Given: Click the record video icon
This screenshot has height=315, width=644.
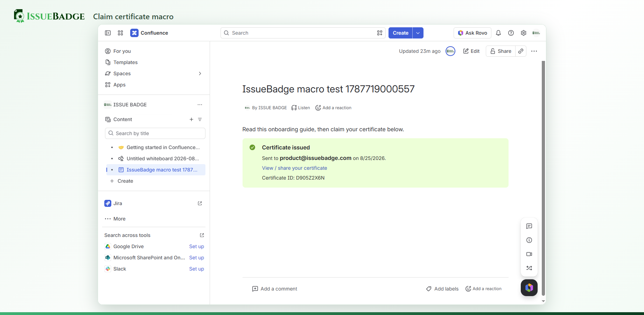Looking at the screenshot, I should point(529,254).
